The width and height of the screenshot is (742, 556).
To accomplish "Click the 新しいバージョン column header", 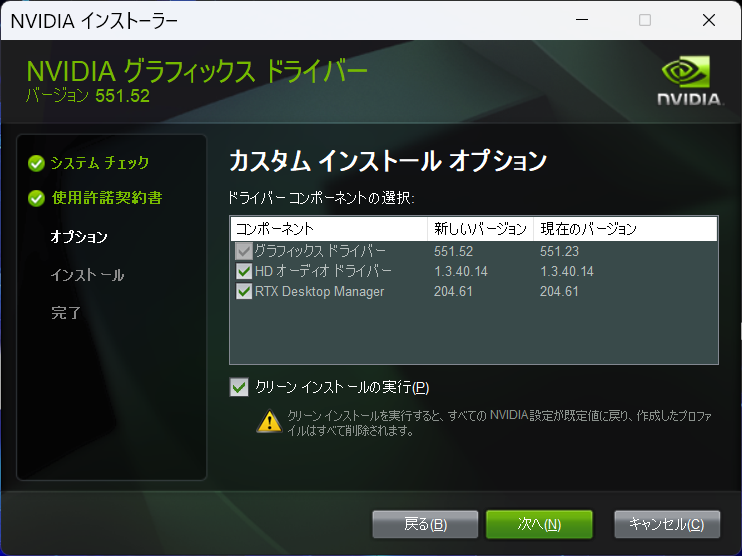I will [480, 229].
